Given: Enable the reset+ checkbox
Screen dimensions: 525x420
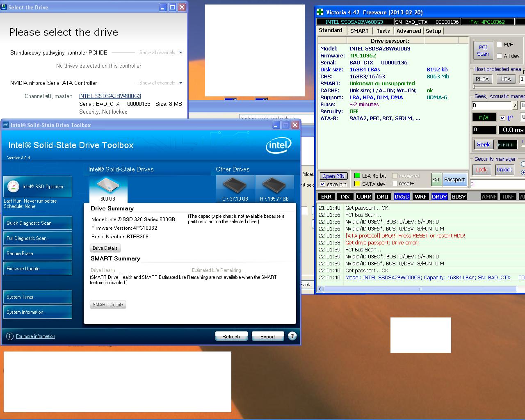Looking at the screenshot, I should coord(395,183).
